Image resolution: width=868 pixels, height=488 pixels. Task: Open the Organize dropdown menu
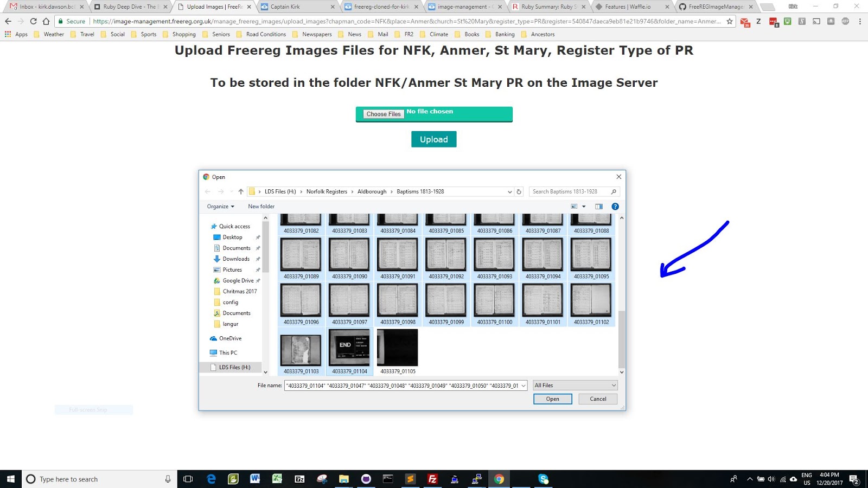click(x=220, y=207)
